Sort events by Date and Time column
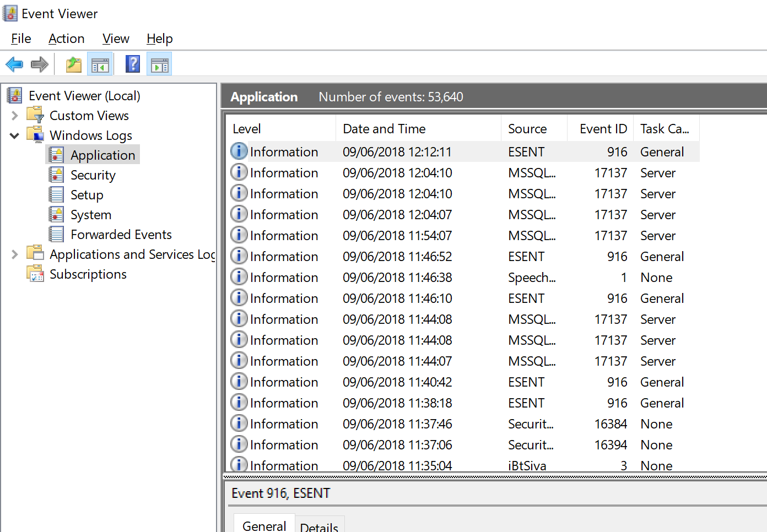767x532 pixels. point(384,129)
